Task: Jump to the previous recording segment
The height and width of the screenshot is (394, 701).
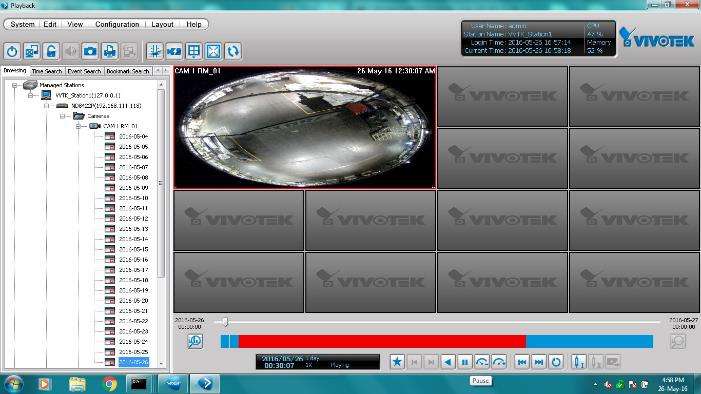Action: click(x=521, y=362)
